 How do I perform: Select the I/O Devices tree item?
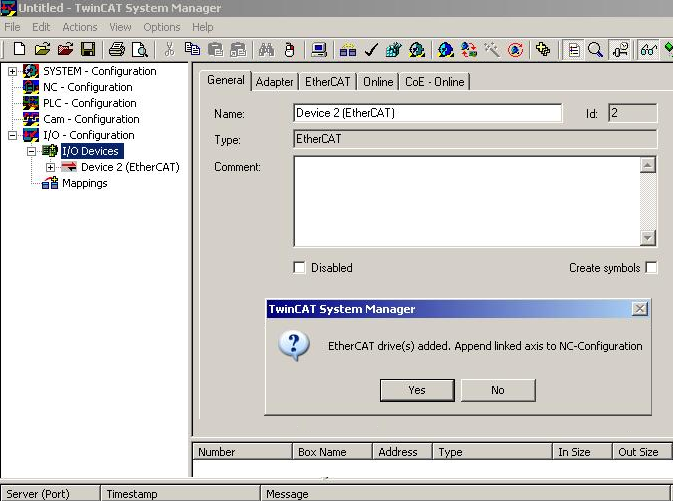(x=90, y=151)
